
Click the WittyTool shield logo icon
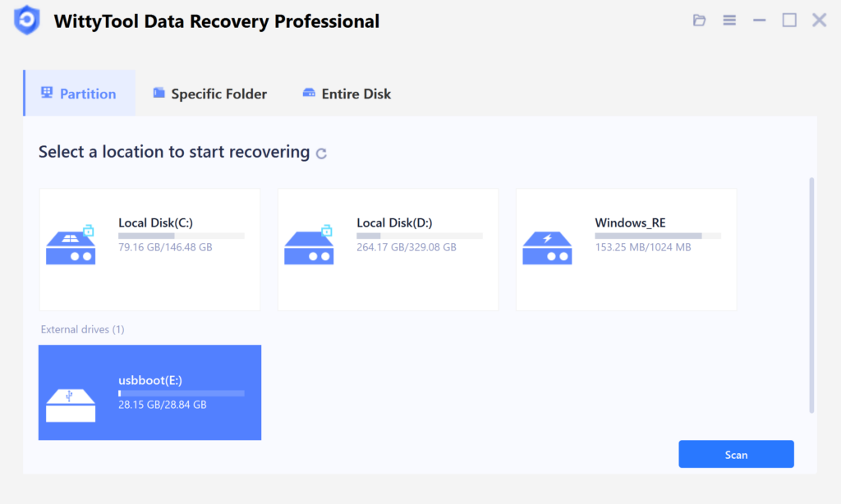pos(26,21)
